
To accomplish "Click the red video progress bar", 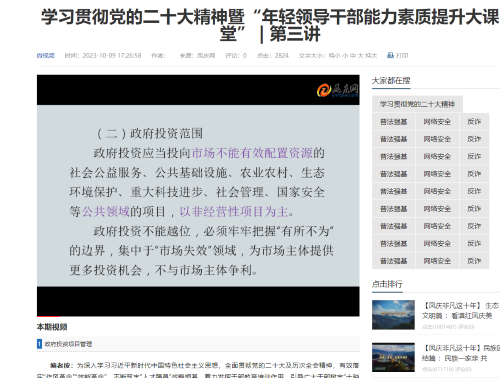I will click(49, 316).
